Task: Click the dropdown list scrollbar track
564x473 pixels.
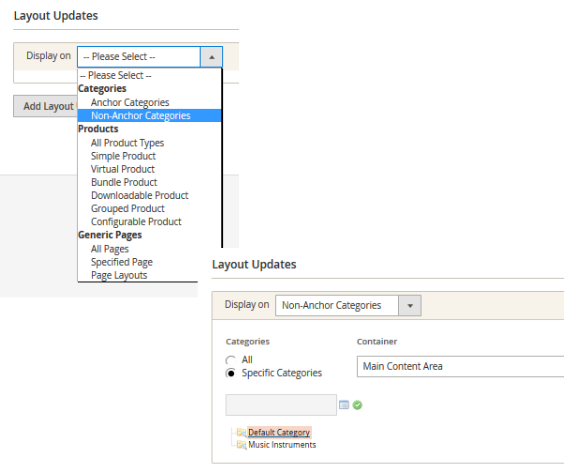Action: 222,158
